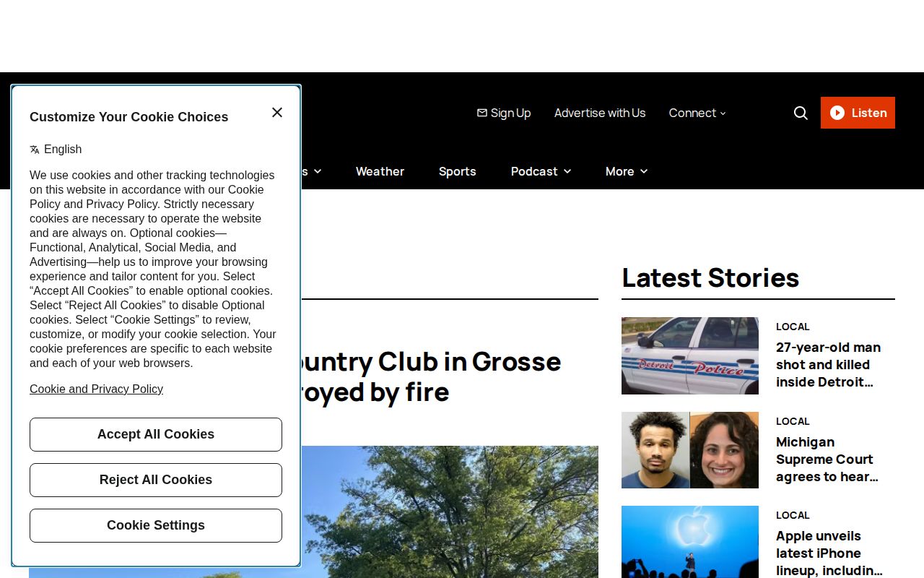Image resolution: width=924 pixels, height=578 pixels.
Task: Open the Michigan Supreme Court story thumbnail
Action: coord(690,450)
